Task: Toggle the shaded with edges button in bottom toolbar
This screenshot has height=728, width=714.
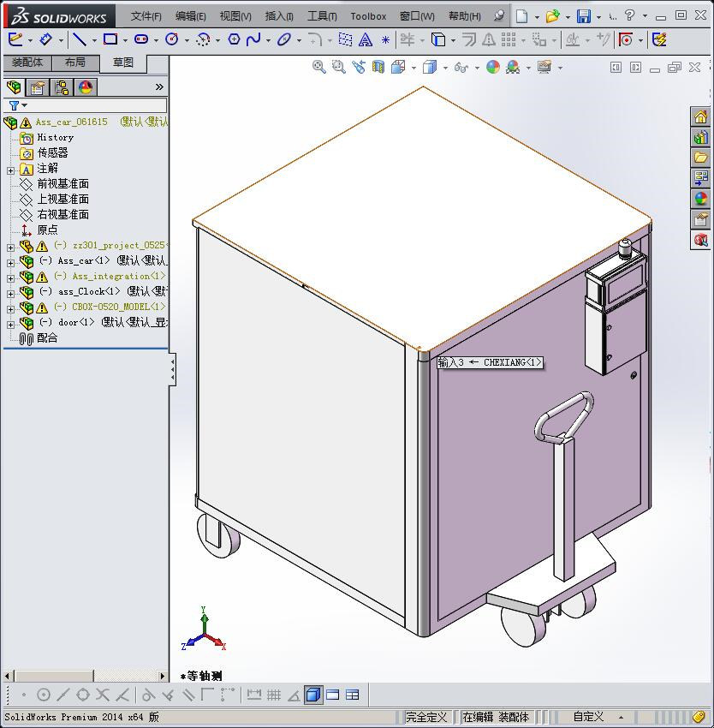Action: click(313, 695)
